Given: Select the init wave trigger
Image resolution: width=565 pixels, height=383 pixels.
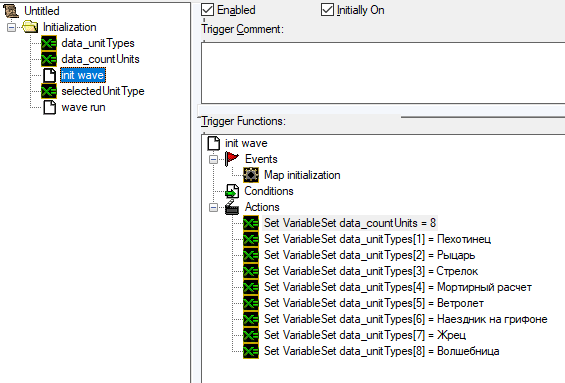Looking at the screenshot, I should (x=83, y=75).
